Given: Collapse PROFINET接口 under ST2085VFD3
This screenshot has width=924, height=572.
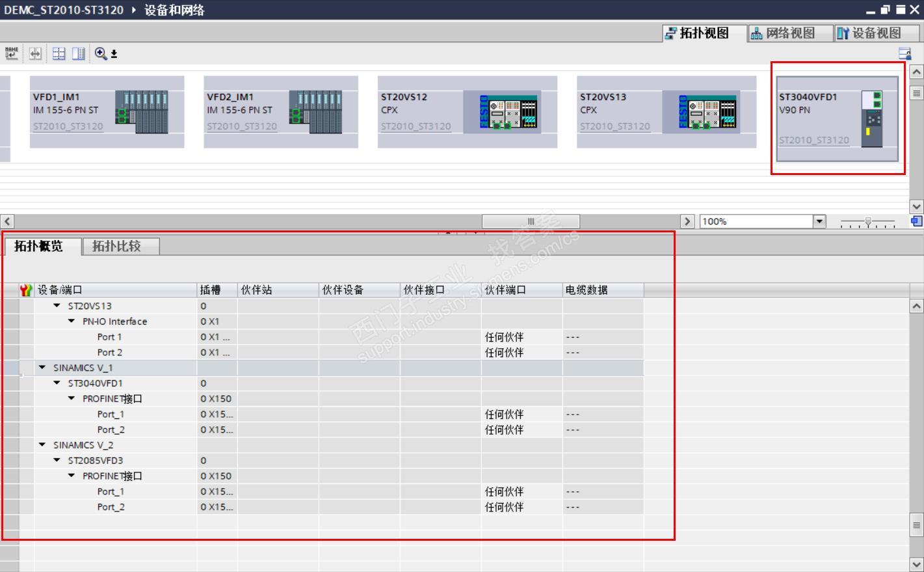Looking at the screenshot, I should [x=72, y=476].
